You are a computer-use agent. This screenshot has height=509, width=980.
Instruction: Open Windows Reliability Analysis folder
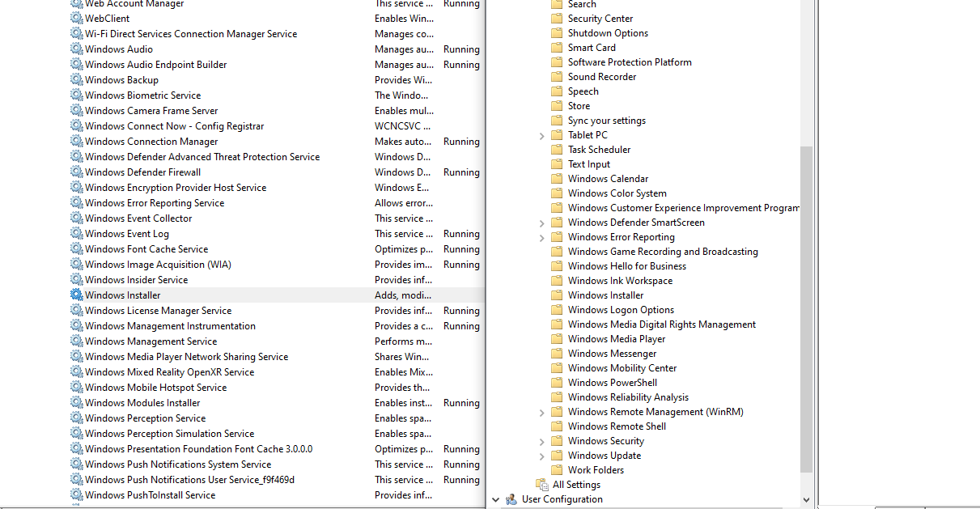point(628,397)
